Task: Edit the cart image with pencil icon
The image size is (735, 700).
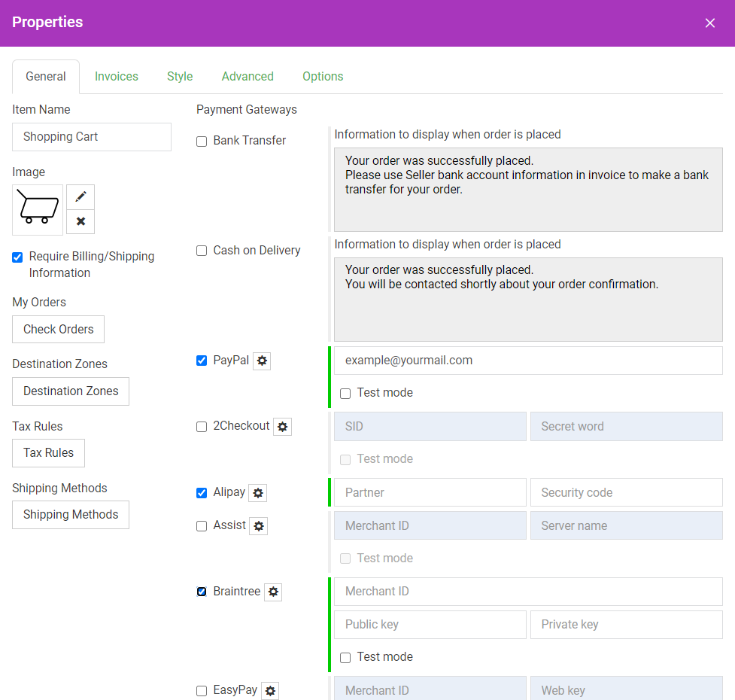Action: [x=80, y=196]
